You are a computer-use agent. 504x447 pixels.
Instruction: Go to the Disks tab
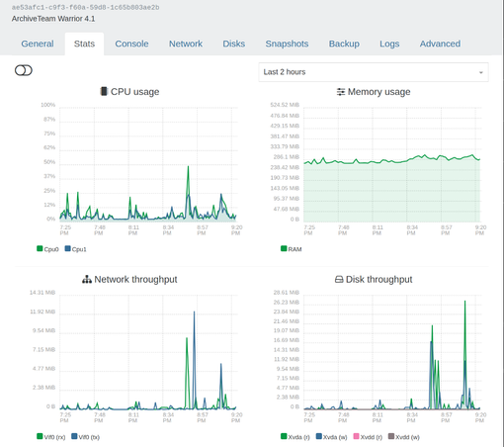[x=233, y=44]
